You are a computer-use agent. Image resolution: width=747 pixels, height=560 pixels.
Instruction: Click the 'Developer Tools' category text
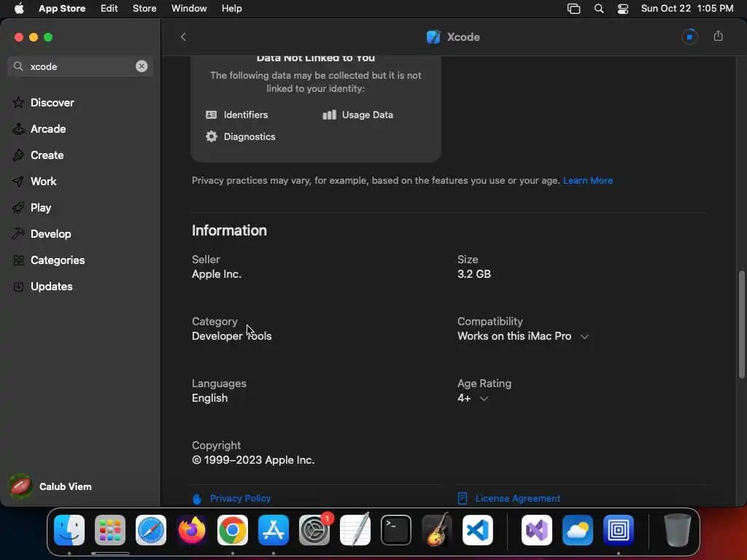[231, 336]
